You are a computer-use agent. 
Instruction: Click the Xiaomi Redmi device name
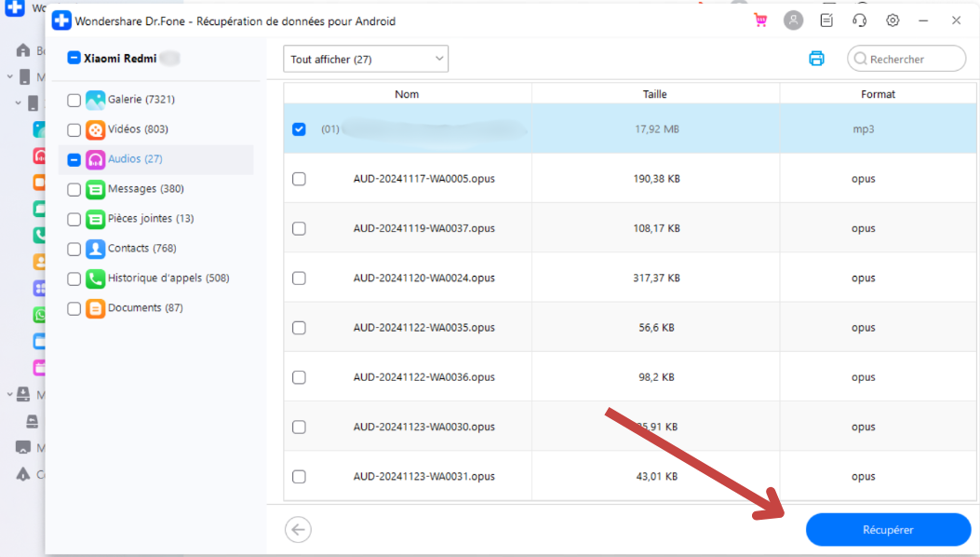[x=120, y=58]
